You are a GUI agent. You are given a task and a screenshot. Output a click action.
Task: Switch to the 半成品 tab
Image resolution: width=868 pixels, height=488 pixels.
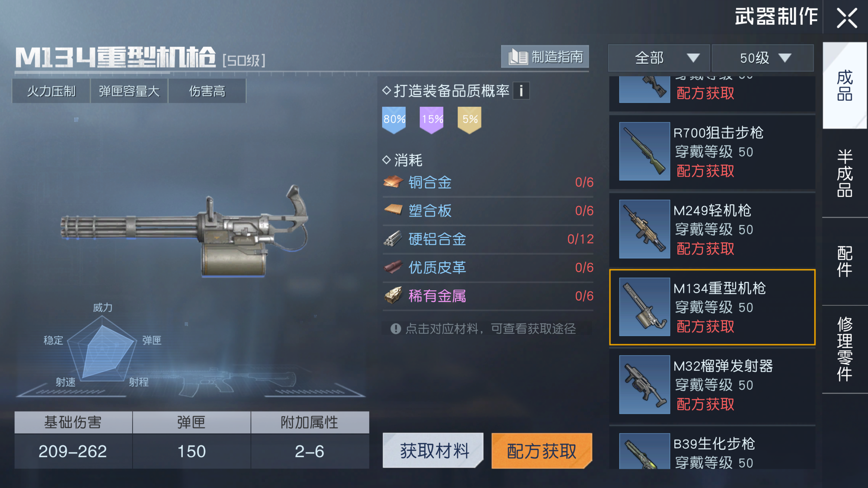tap(845, 173)
